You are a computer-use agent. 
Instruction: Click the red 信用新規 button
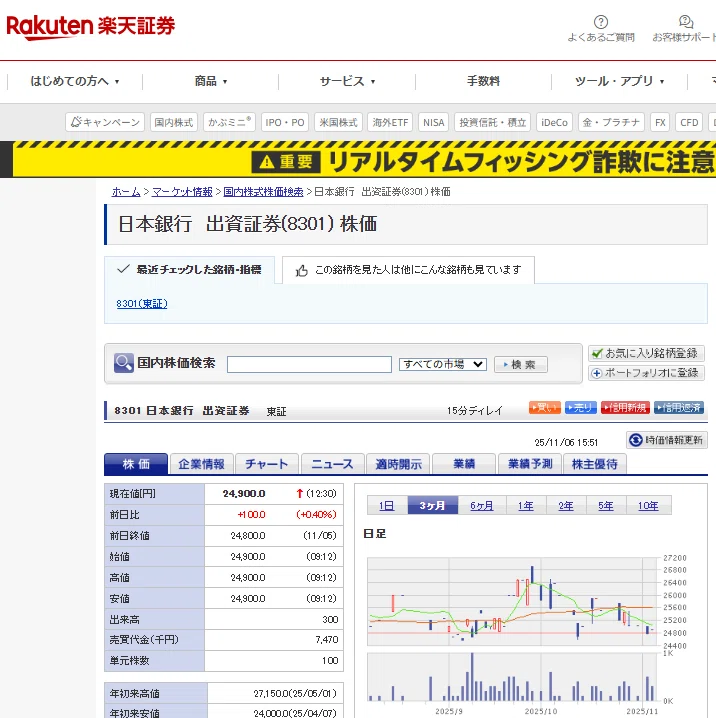[625, 408]
